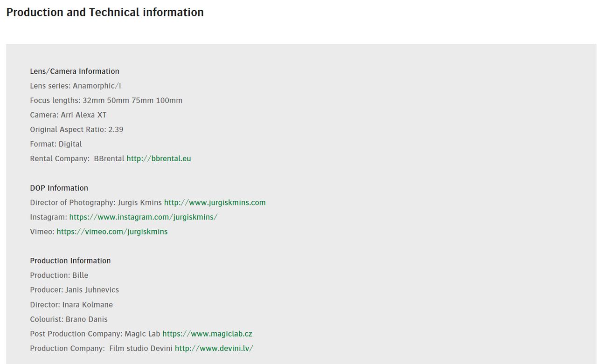597x364 pixels.
Task: Click the 'Lens/Camera Information' subheading
Action: click(75, 71)
